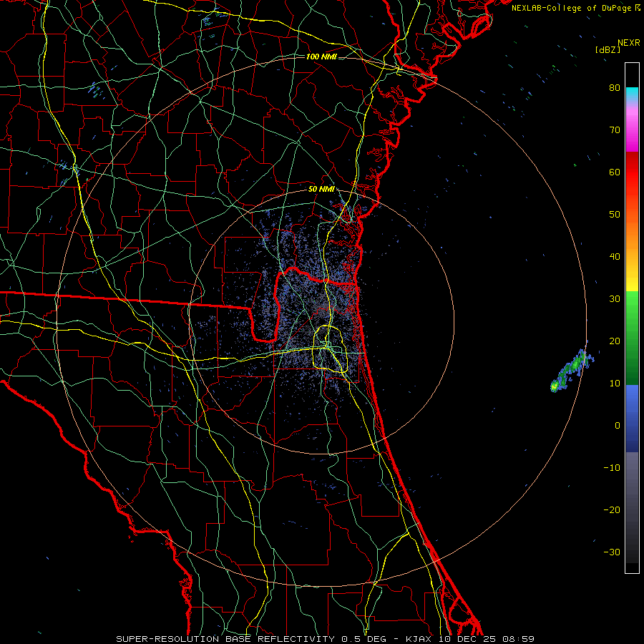Screen dimensions: 644x644
Task: Click the 30 dBZ scale value
Action: [615, 298]
